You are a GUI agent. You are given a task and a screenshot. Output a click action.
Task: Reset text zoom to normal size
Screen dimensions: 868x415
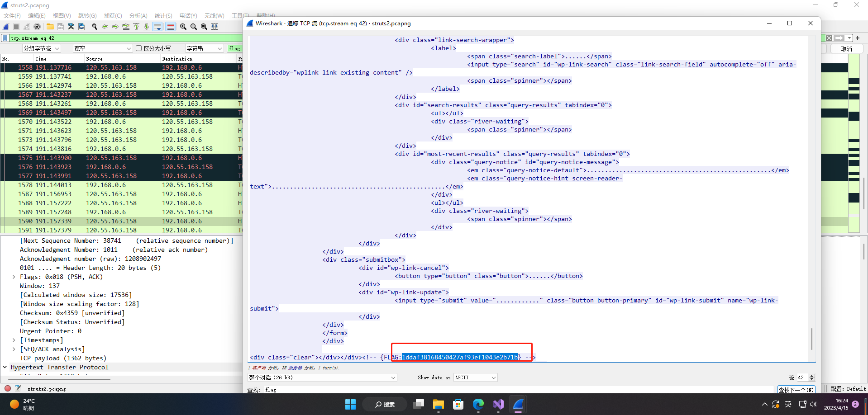point(204,27)
